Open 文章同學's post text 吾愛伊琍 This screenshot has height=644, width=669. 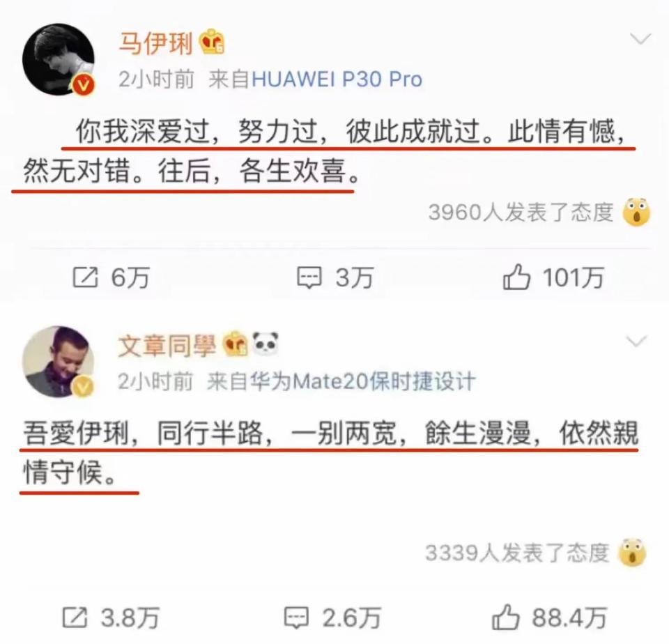(x=76, y=434)
